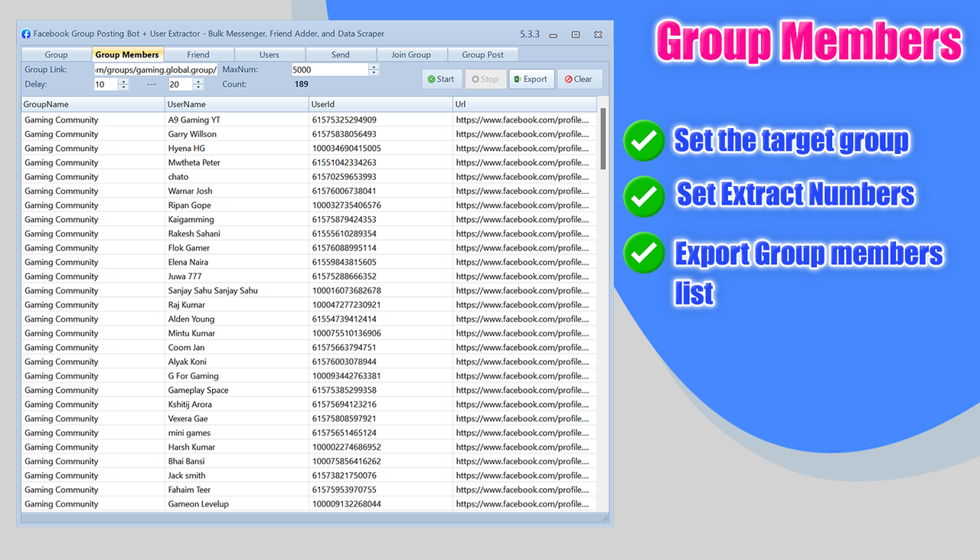This screenshot has height=560, width=980.
Task: Click Sanjay Sahu Sanjay Sahu name
Action: click(213, 290)
